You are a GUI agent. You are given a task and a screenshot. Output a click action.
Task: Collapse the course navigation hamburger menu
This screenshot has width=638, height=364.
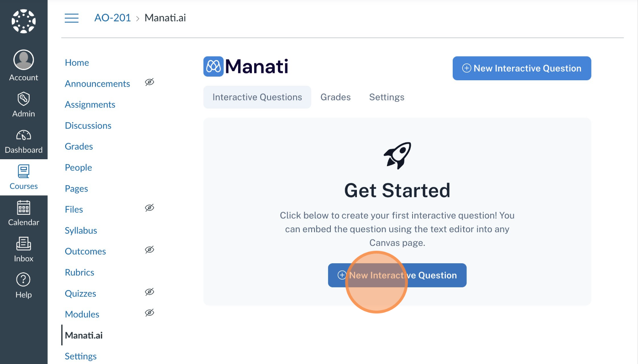72,18
